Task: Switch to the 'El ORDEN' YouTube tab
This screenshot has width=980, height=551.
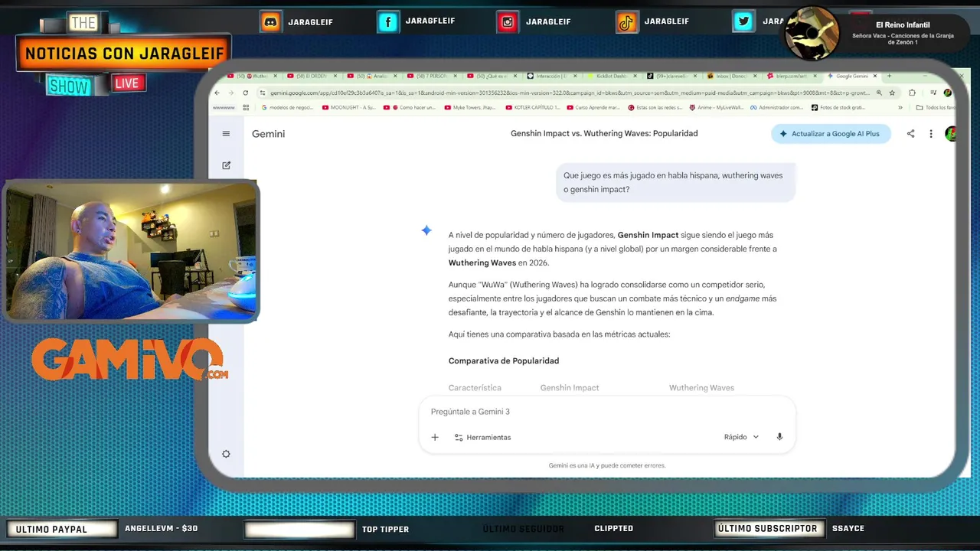Action: coord(312,76)
